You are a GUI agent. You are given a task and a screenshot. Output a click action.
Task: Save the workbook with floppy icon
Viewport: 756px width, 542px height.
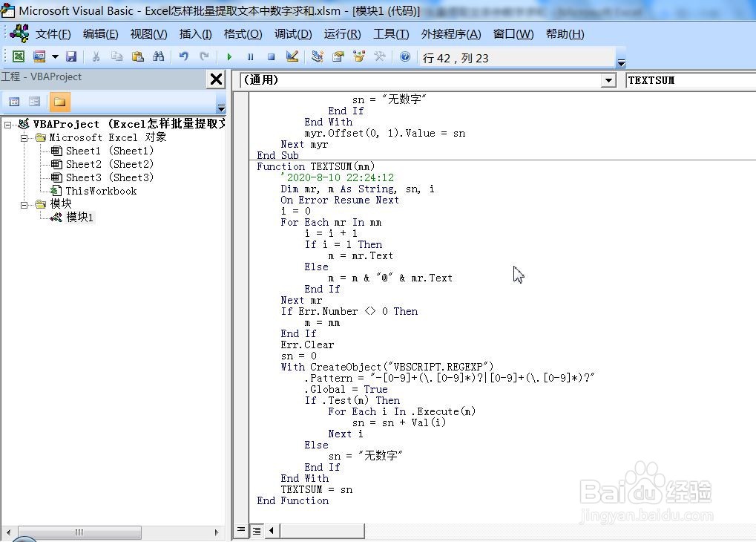(x=71, y=56)
